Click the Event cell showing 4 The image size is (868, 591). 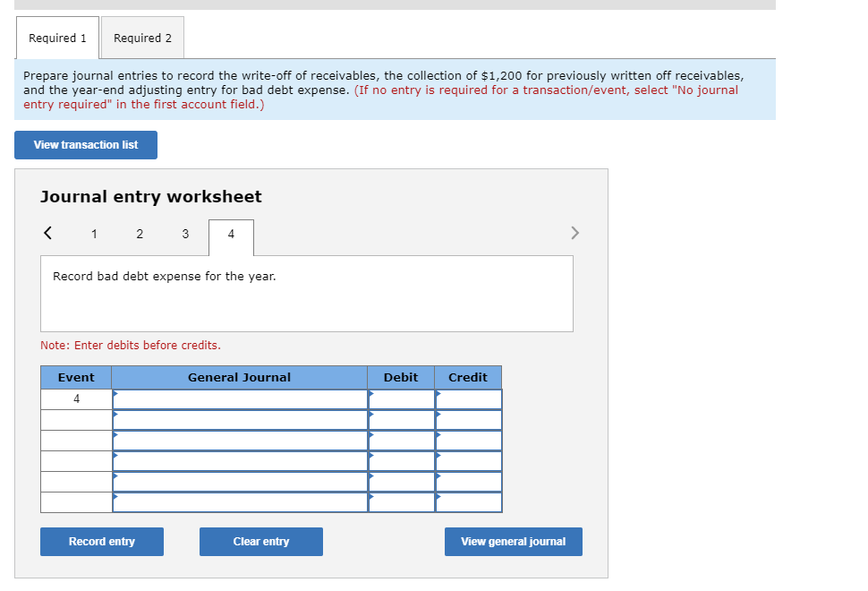(76, 399)
